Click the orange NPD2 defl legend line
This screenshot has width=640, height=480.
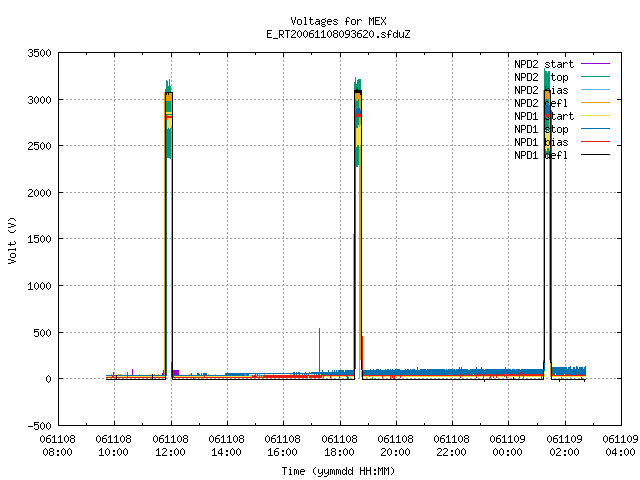[x=595, y=103]
